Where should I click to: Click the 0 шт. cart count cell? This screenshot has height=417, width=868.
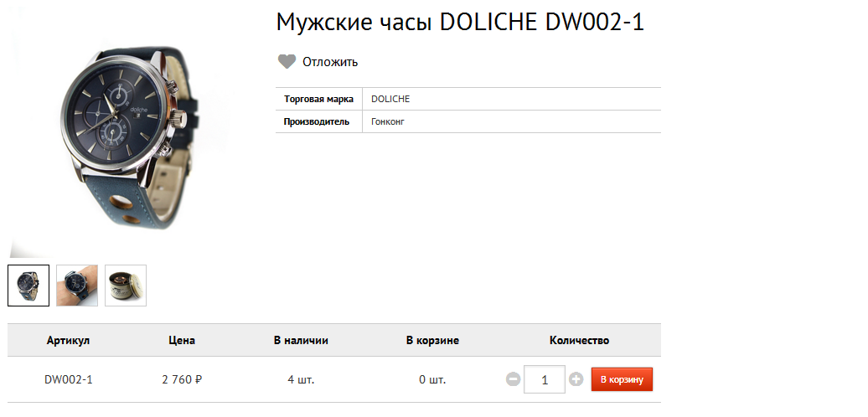pyautogui.click(x=432, y=380)
